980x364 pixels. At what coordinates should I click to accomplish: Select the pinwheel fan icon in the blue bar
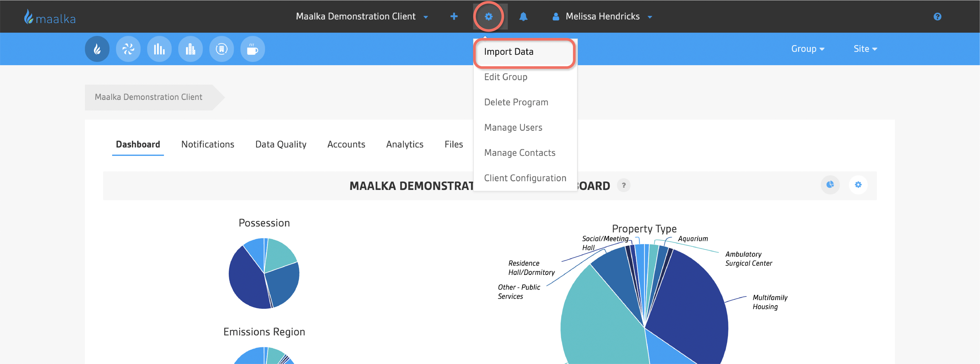[128, 49]
